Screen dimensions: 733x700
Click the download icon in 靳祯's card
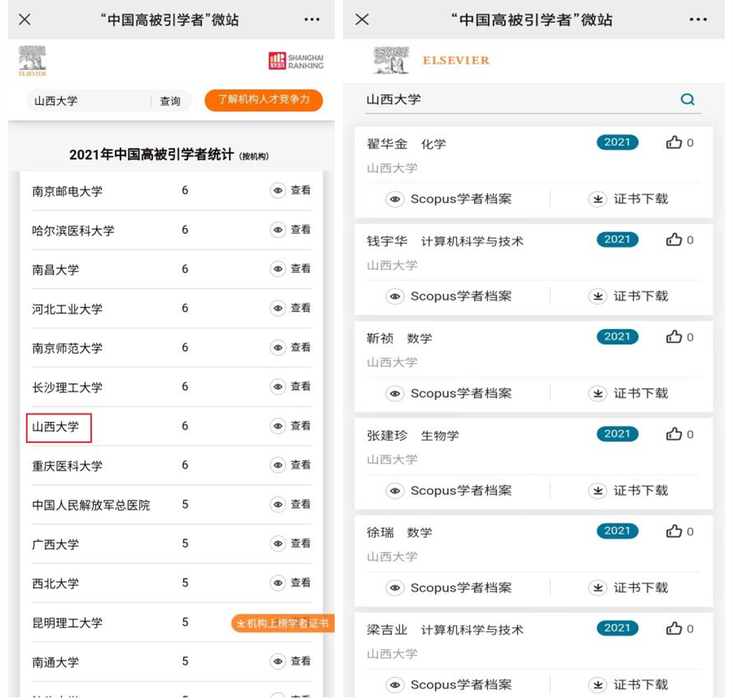[x=598, y=394]
